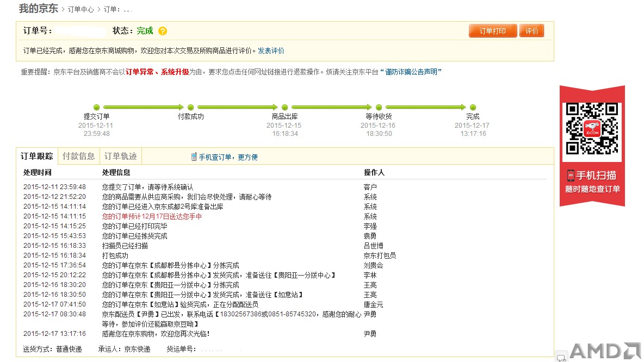This screenshot has height=362, width=644.
Task: Click operator name 刘贵会
Action: pos(373,266)
